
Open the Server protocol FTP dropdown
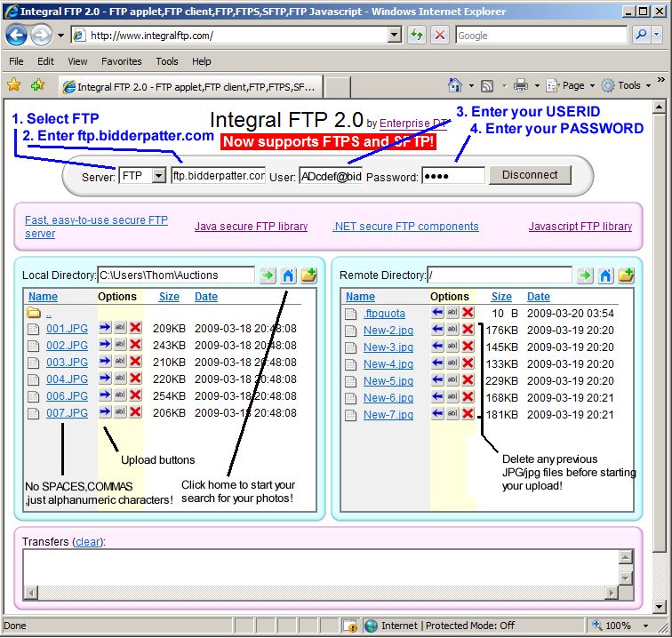click(x=159, y=175)
